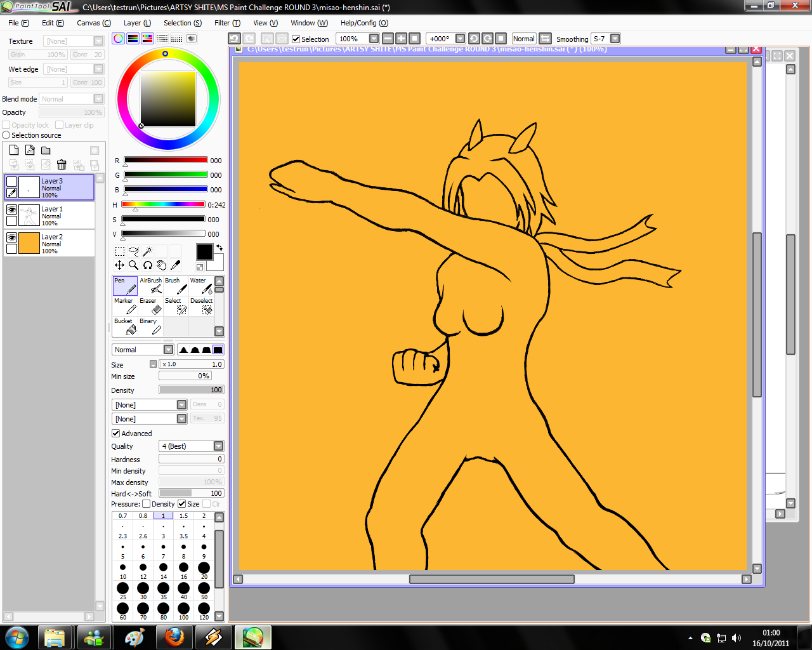Viewport: 812px width, 650px height.
Task: Open the Canvas menu
Action: coord(93,23)
